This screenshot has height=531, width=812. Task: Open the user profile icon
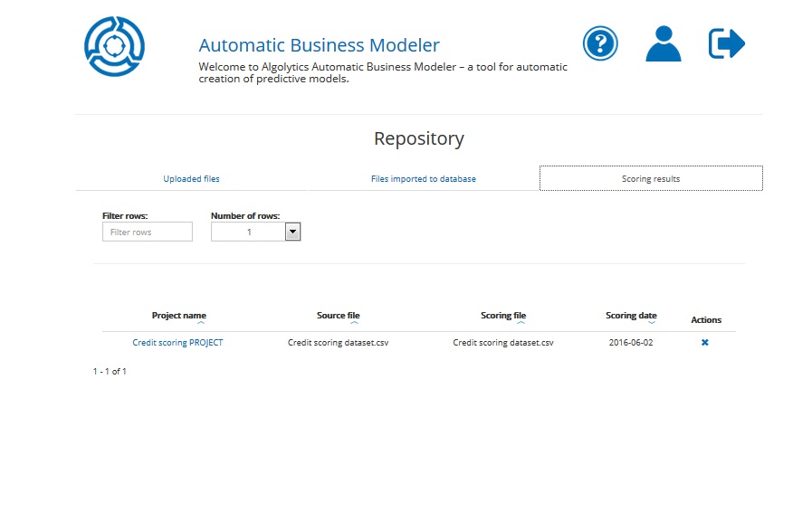(x=664, y=43)
